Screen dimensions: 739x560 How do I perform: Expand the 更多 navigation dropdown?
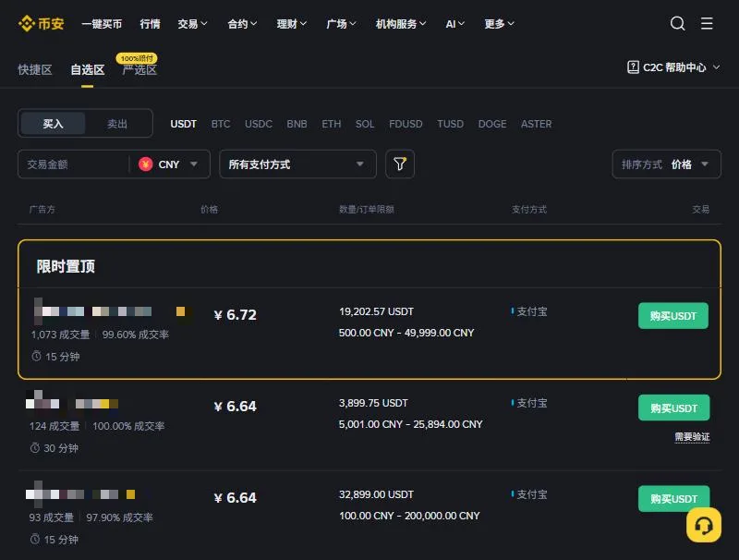pyautogui.click(x=499, y=24)
